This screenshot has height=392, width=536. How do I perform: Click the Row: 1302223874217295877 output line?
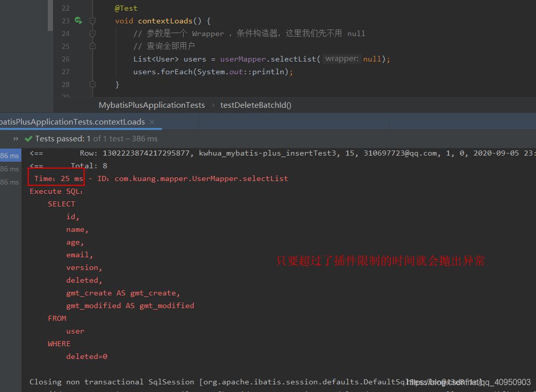pyautogui.click(x=282, y=153)
